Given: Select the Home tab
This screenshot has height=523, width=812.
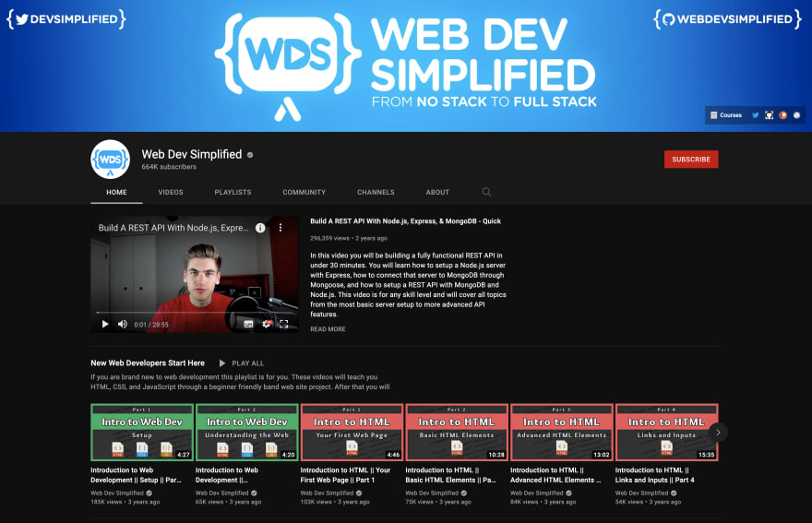Looking at the screenshot, I should pos(116,192).
